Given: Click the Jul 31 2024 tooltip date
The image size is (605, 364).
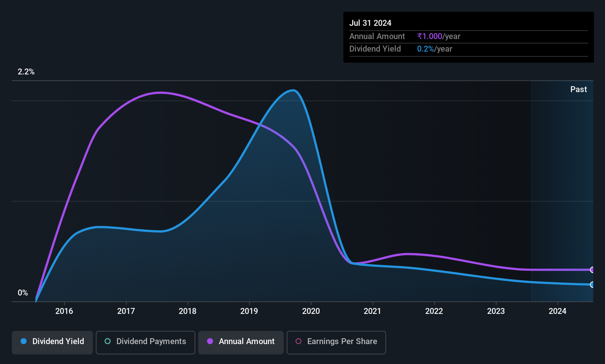Looking at the screenshot, I should [370, 23].
